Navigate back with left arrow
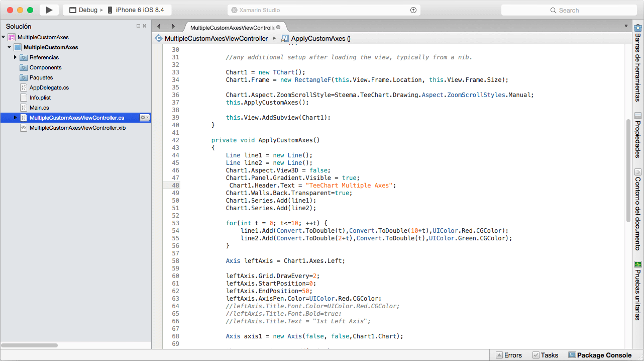644x361 pixels. (x=159, y=26)
